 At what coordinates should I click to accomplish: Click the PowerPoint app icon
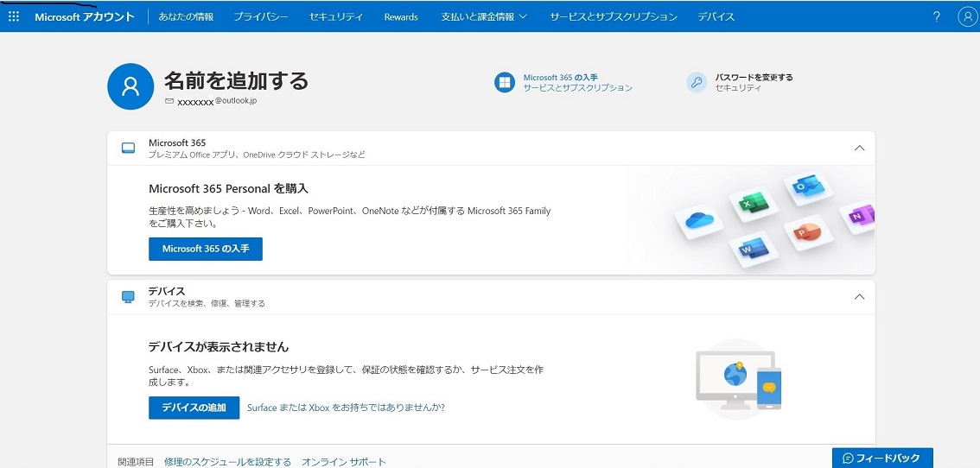point(807,232)
